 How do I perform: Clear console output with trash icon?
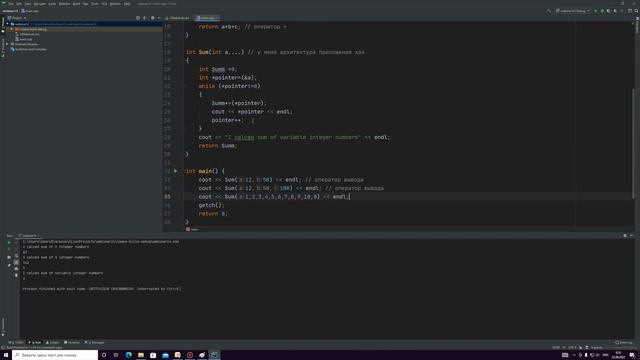click(16, 275)
